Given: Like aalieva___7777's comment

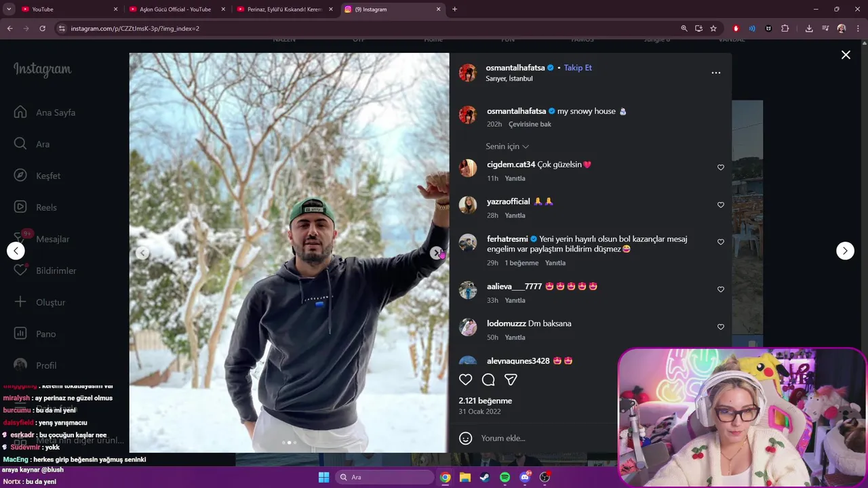Looking at the screenshot, I should click(x=721, y=289).
